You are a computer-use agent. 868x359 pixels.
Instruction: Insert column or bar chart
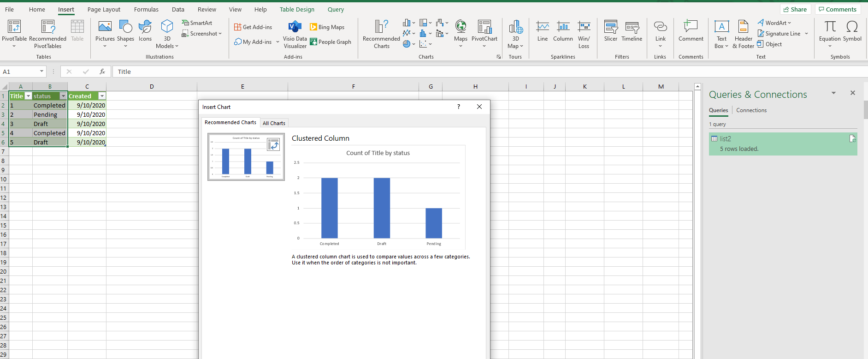pyautogui.click(x=409, y=23)
